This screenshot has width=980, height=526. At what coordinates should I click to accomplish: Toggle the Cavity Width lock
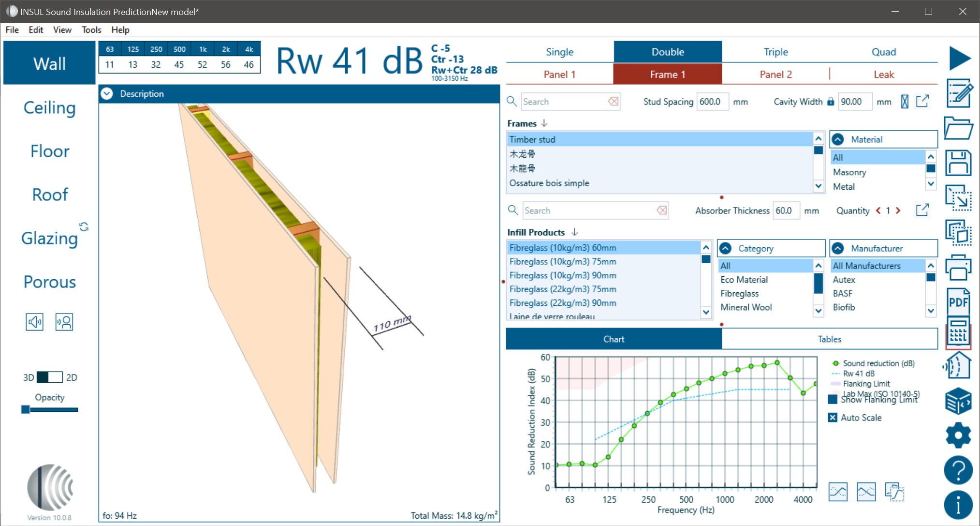[831, 101]
